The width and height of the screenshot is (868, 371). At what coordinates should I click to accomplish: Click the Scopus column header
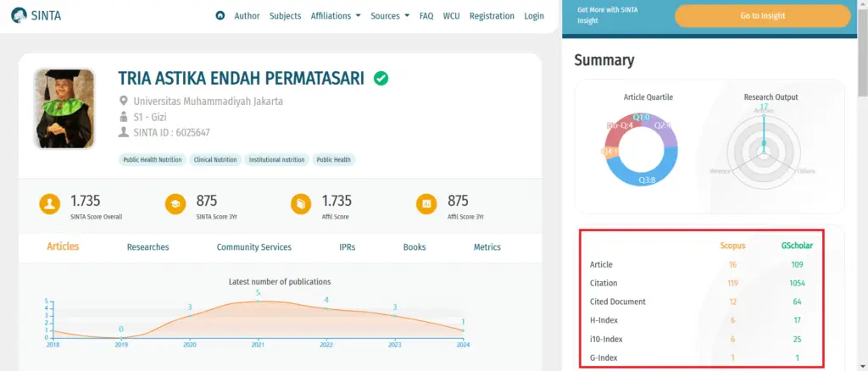732,246
